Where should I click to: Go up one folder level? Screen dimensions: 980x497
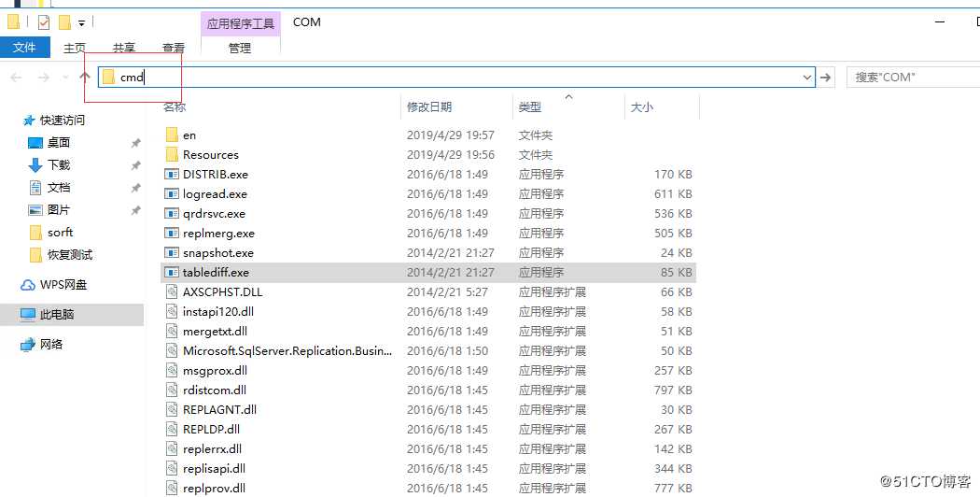point(85,77)
